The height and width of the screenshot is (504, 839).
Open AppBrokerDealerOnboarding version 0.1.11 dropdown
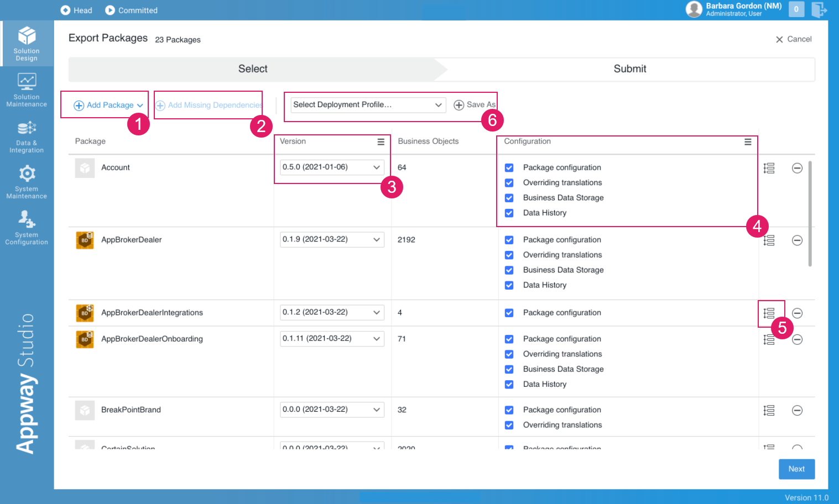tap(332, 339)
